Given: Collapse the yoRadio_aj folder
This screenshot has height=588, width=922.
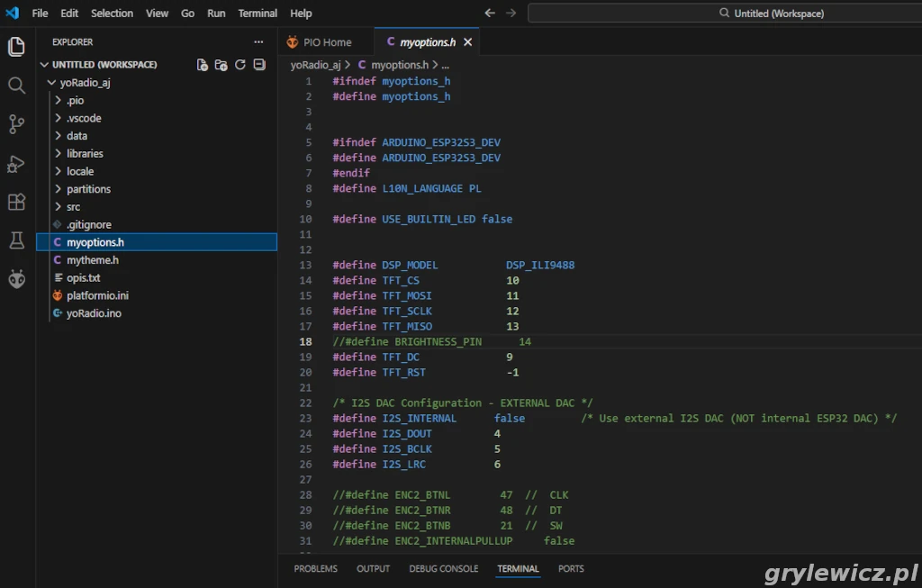Looking at the screenshot, I should click(85, 83).
